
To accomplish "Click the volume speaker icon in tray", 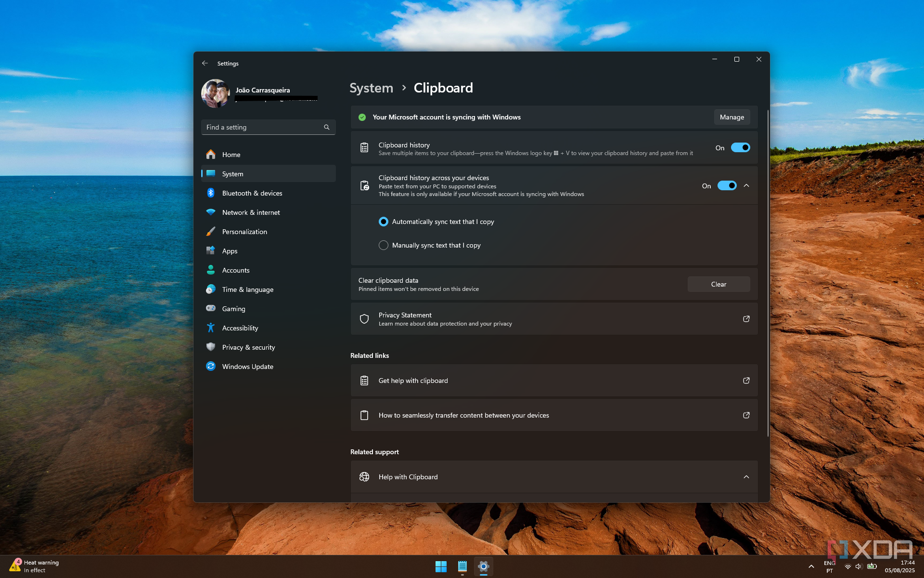I will click(x=859, y=566).
